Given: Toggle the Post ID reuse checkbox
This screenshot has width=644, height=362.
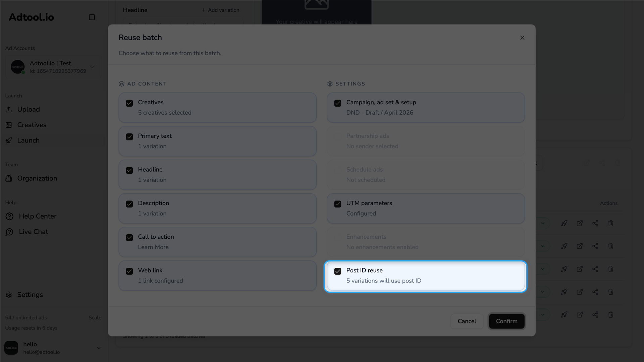Looking at the screenshot, I should pyautogui.click(x=338, y=271).
